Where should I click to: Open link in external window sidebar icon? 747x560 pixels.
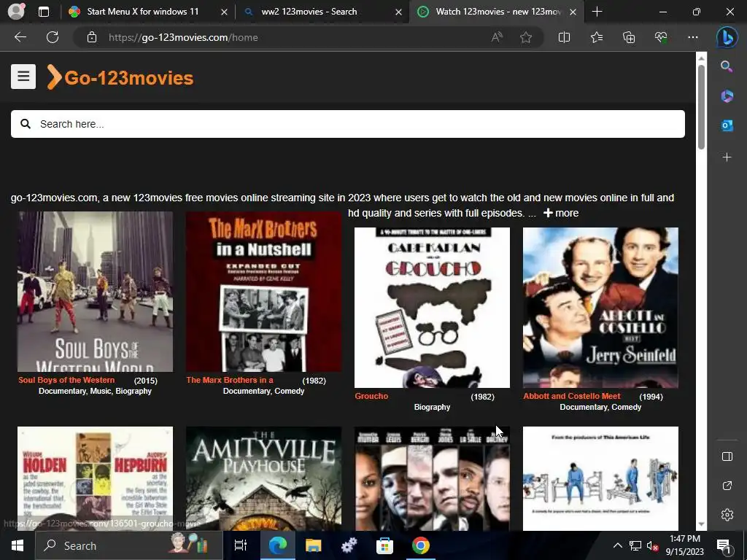click(727, 486)
